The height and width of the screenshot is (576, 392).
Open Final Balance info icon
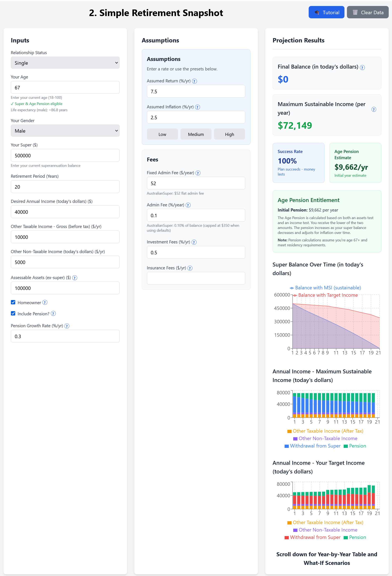coord(362,67)
